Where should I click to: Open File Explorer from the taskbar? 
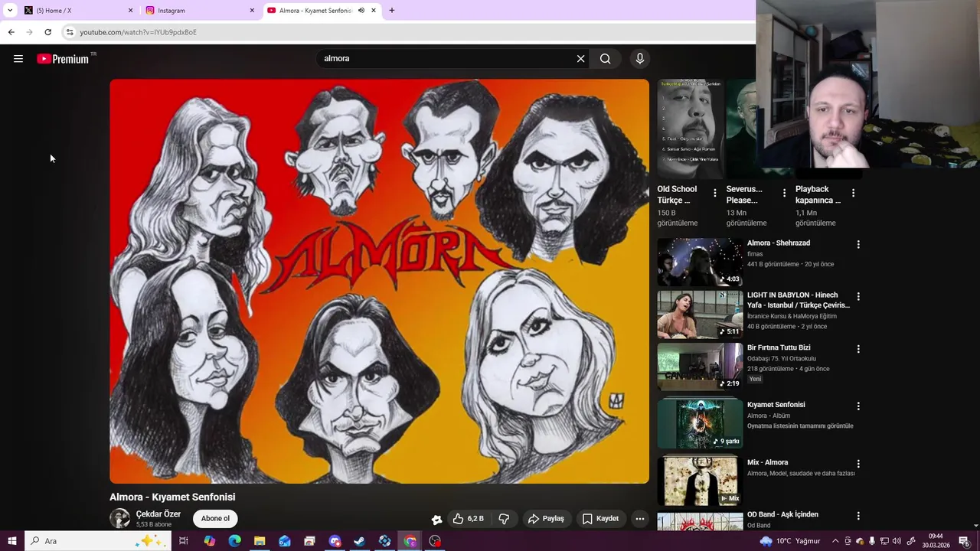click(x=260, y=541)
